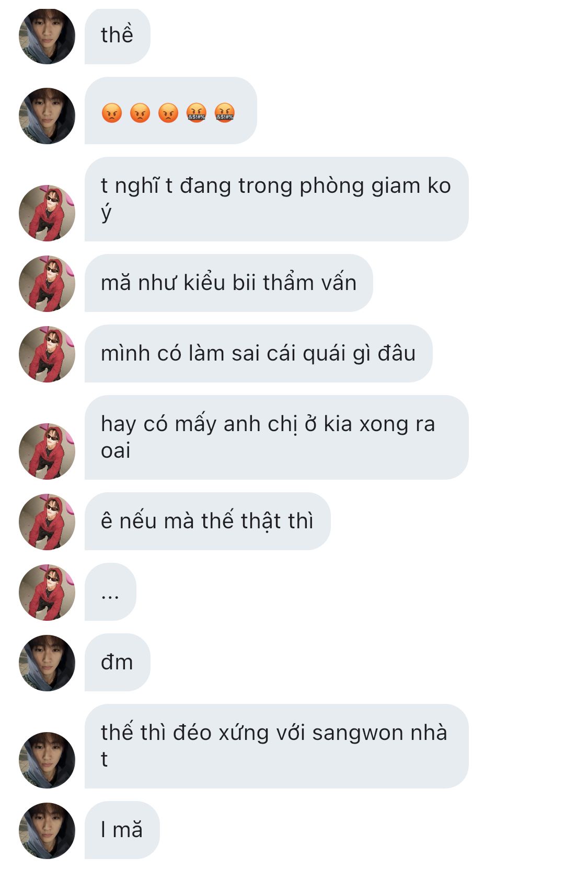
Task: Select the "thề" message bubble
Action: 118,36
